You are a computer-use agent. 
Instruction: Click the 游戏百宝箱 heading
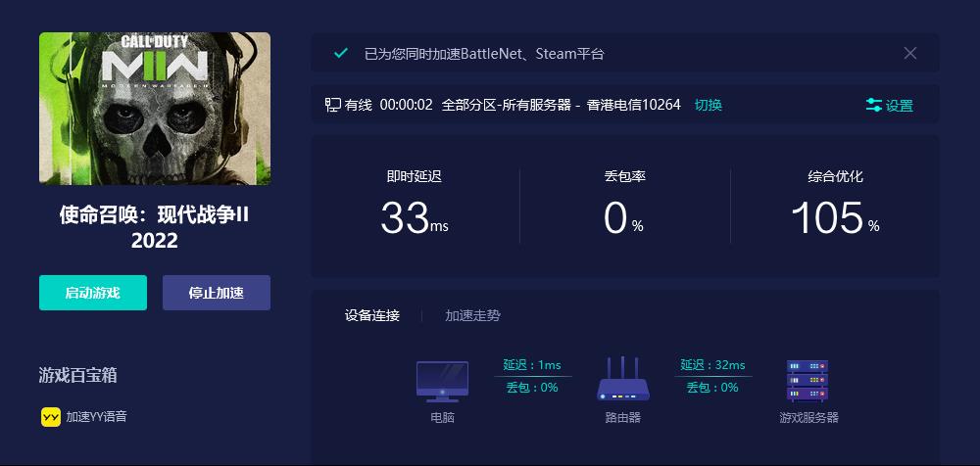click(77, 375)
